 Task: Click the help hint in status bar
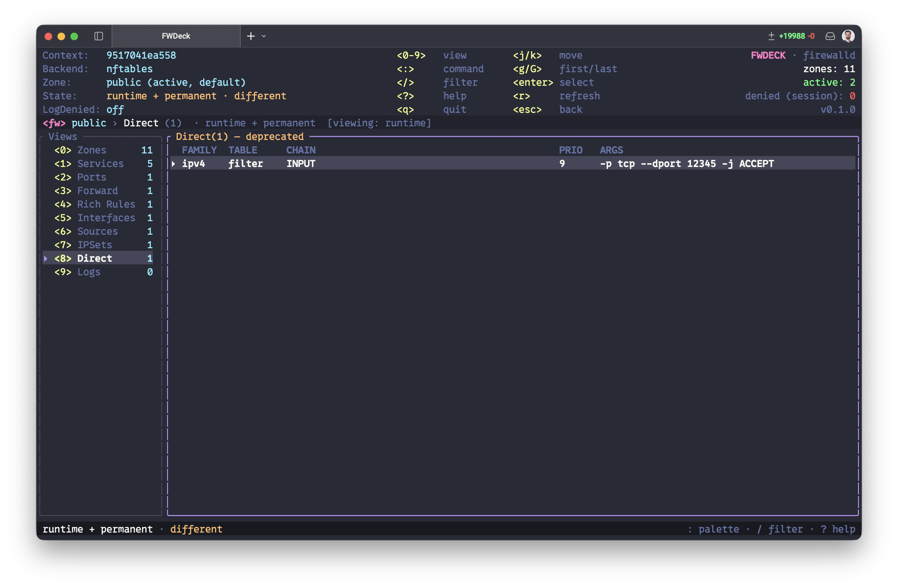pyautogui.click(x=838, y=530)
